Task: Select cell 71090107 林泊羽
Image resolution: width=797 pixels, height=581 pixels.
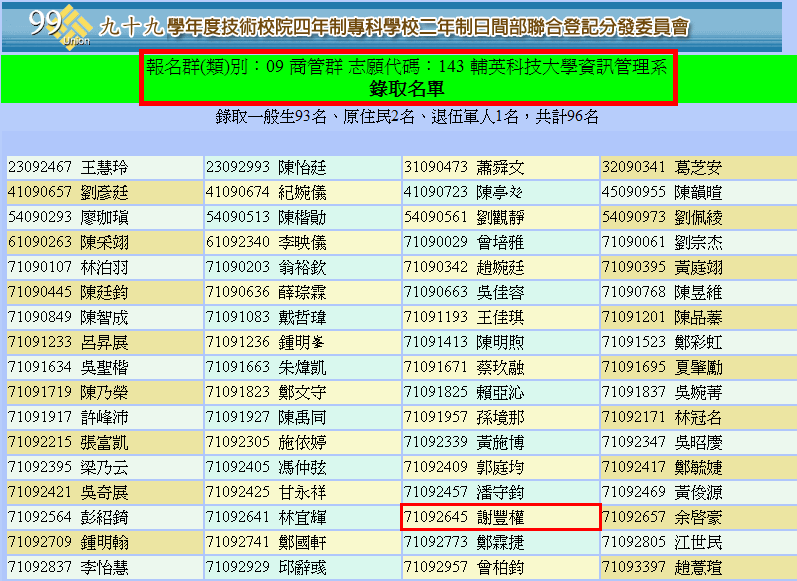Action: click(105, 267)
